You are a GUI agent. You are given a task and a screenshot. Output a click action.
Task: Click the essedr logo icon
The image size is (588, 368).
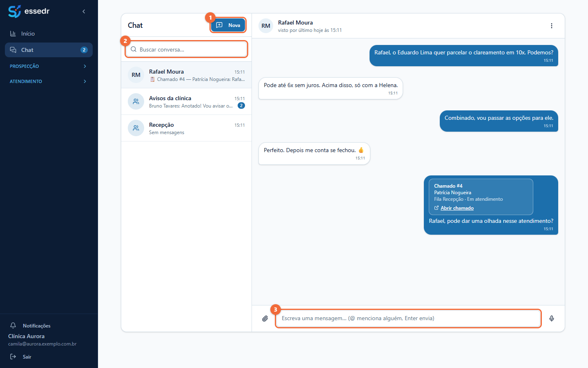[14, 11]
